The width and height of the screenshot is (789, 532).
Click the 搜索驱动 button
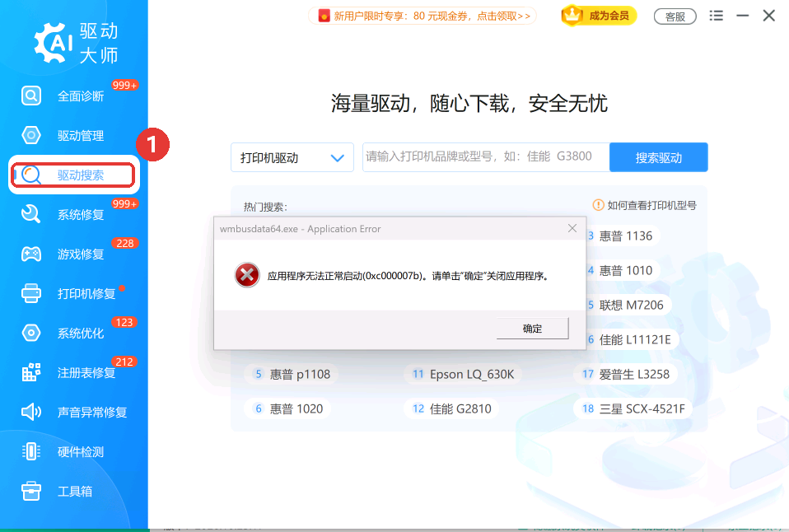659,157
